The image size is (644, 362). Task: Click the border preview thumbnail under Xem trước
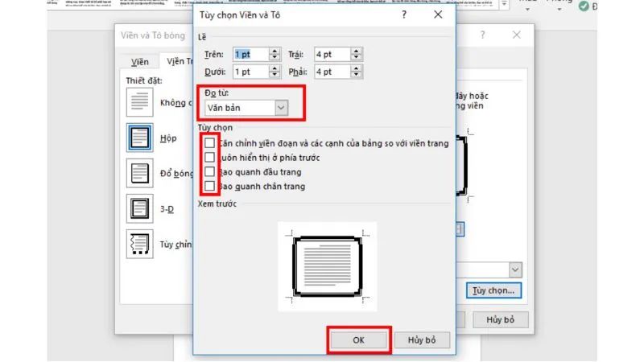point(327,266)
